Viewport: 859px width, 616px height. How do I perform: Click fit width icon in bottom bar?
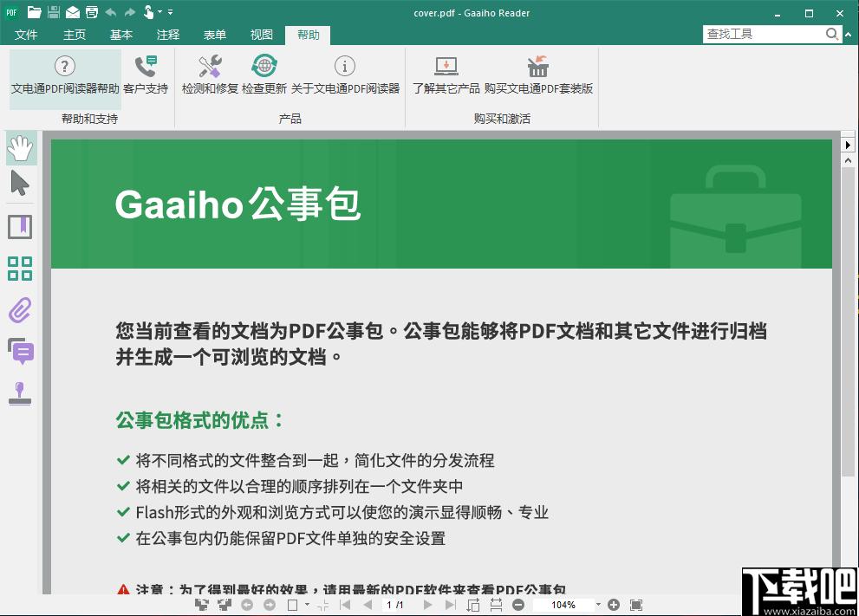point(496,605)
